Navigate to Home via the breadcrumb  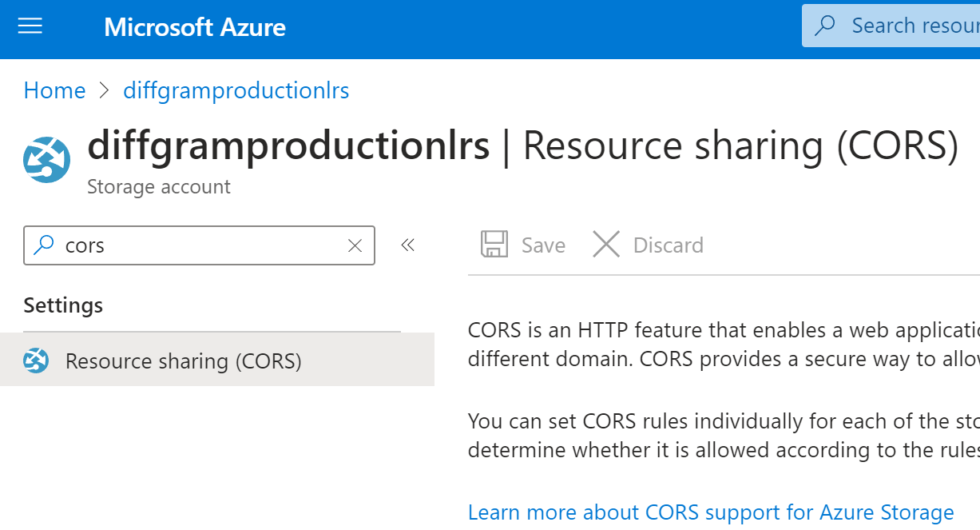coord(54,90)
